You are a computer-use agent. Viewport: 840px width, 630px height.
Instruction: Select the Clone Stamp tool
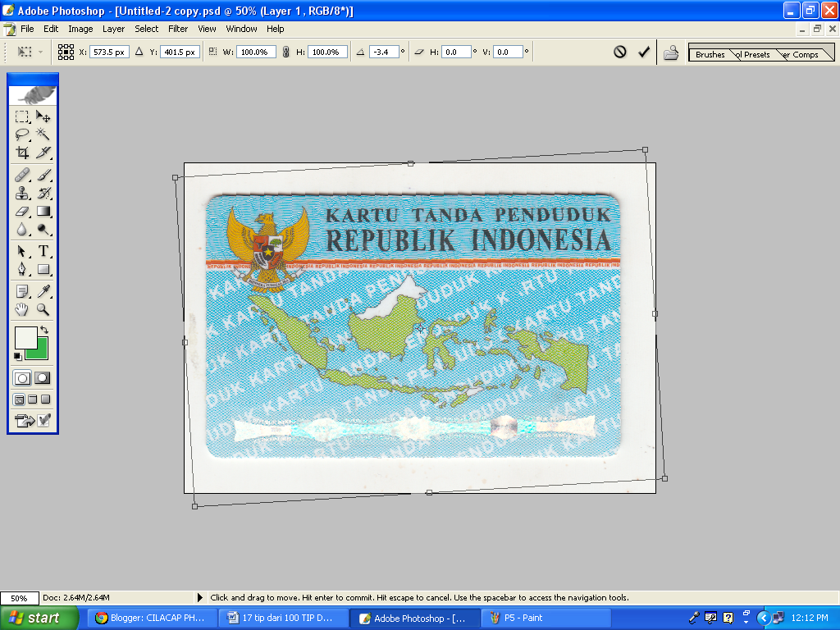(22, 193)
